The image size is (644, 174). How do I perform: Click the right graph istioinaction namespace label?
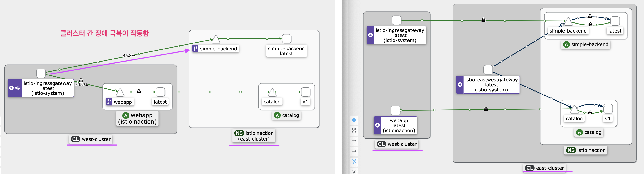pos(586,150)
